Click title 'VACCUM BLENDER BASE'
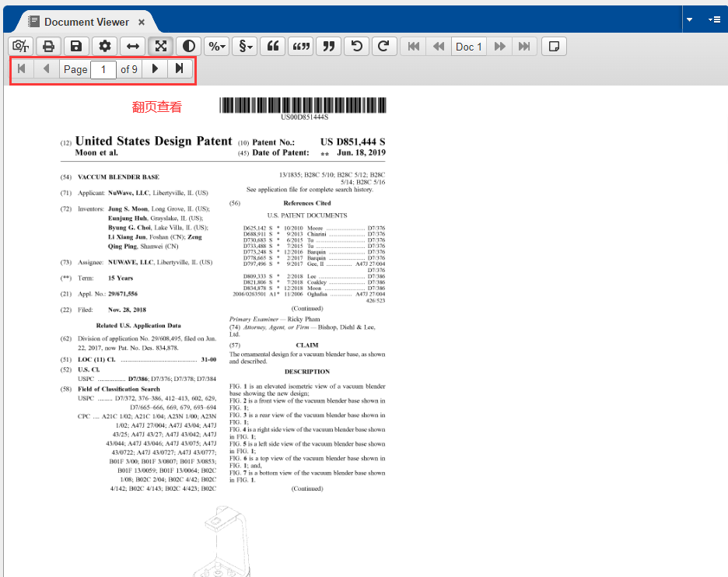Image resolution: width=728 pixels, height=577 pixels. (118, 177)
